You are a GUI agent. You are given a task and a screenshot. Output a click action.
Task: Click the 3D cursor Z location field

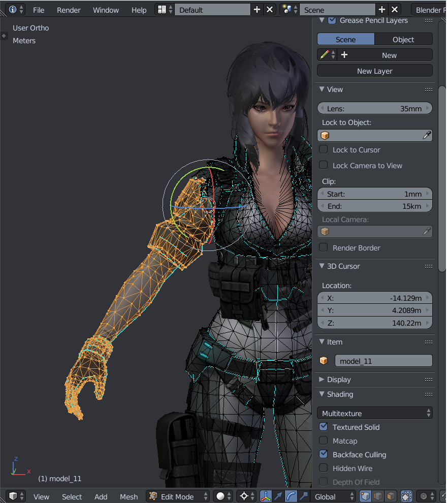[374, 323]
